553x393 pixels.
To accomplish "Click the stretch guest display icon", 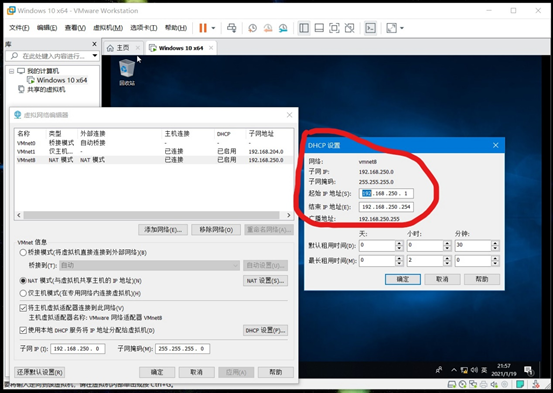I will coord(391,28).
